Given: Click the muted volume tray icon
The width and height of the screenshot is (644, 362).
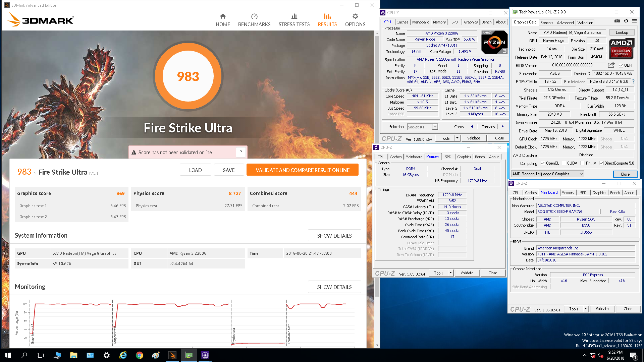Looking at the screenshot, I should 601,355.
